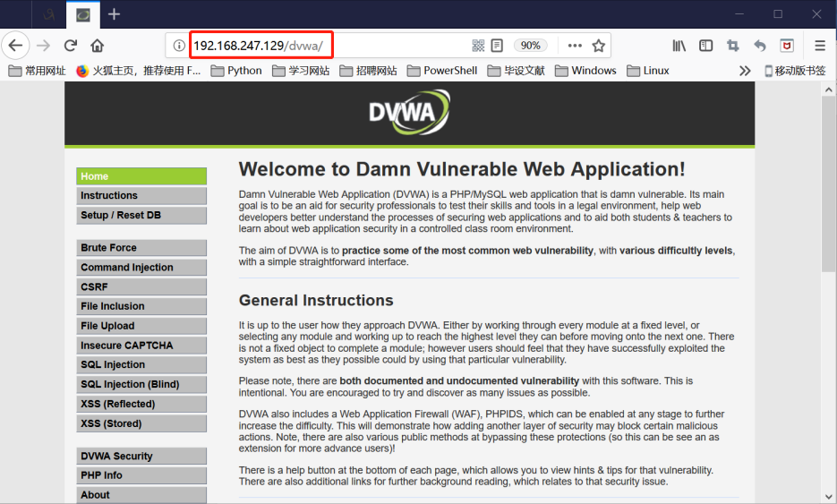Open the Insecure CAPTCHA module
This screenshot has width=837, height=504.
coord(141,346)
